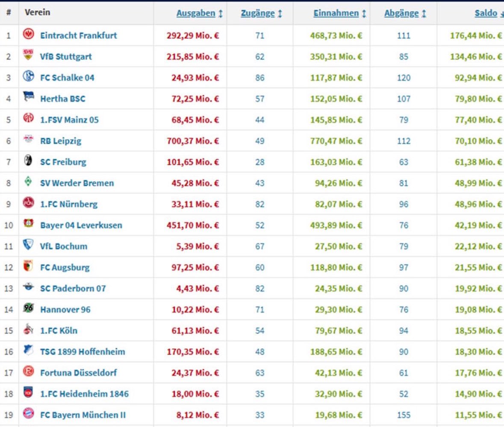Click Hoffenheim income 188,65 Mio. €

click(x=336, y=351)
